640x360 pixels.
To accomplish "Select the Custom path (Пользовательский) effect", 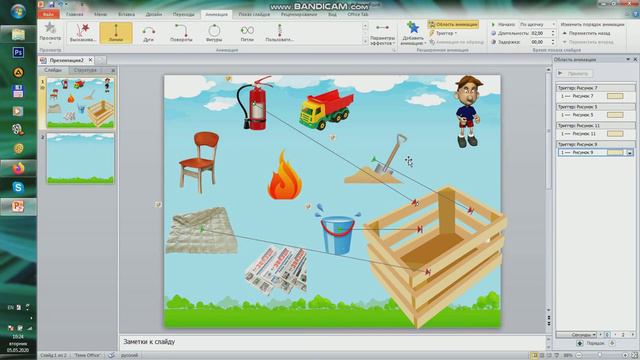I will [280, 33].
